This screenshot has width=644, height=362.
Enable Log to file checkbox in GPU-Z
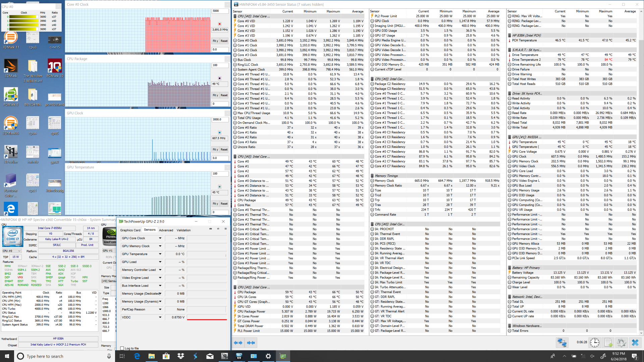click(122, 348)
